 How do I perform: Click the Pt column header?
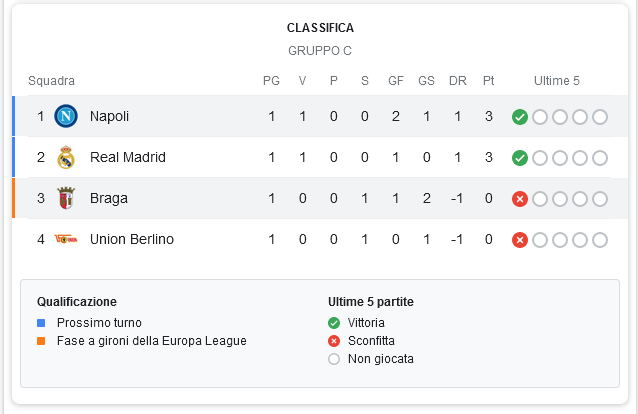coord(488,81)
